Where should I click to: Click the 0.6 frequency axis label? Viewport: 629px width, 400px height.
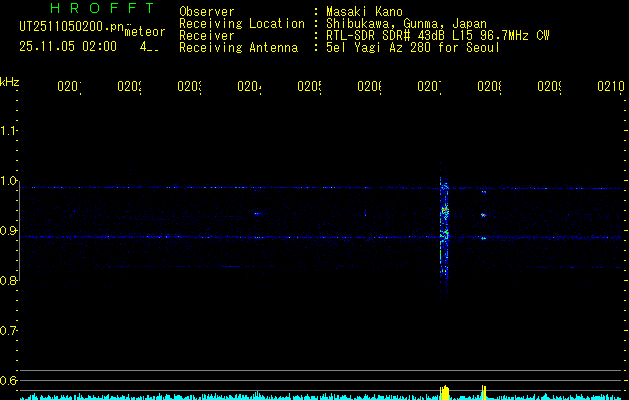(8, 380)
